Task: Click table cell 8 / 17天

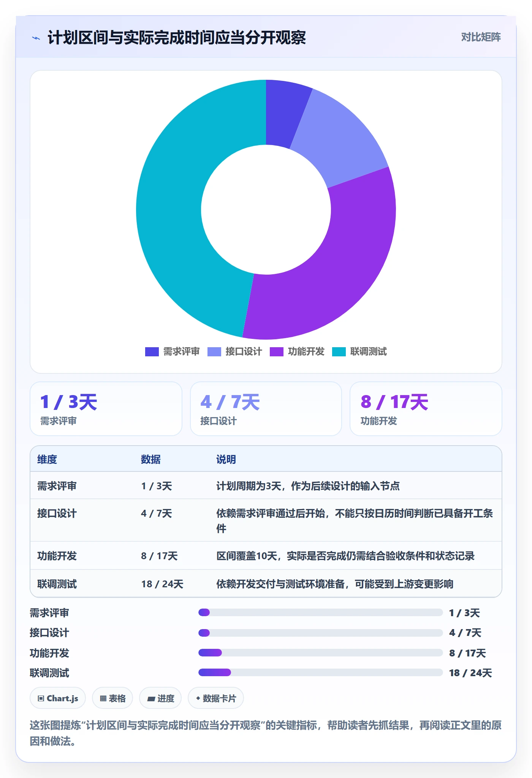Action: 159,556
